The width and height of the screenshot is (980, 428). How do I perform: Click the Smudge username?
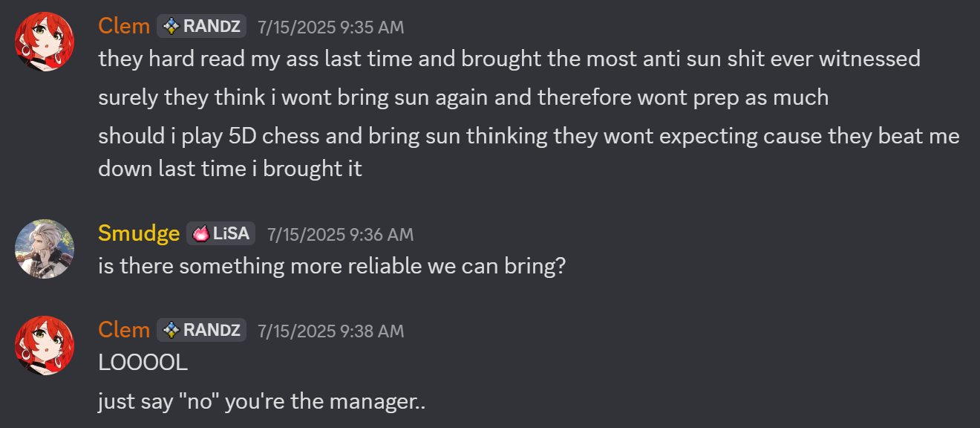(x=139, y=233)
